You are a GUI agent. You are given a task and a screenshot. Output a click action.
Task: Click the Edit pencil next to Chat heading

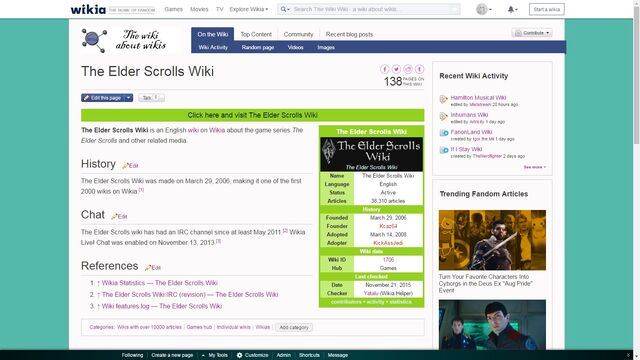coord(119,216)
